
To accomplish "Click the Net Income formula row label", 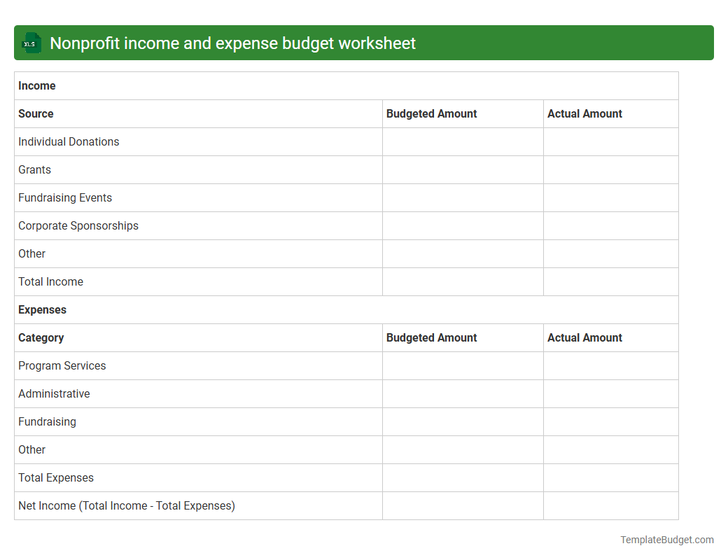I will (x=126, y=505).
